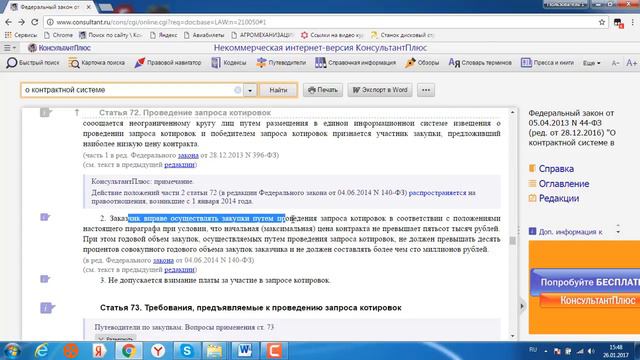Open Кодексы section
This screenshot has height=360, width=640.
(229, 63)
